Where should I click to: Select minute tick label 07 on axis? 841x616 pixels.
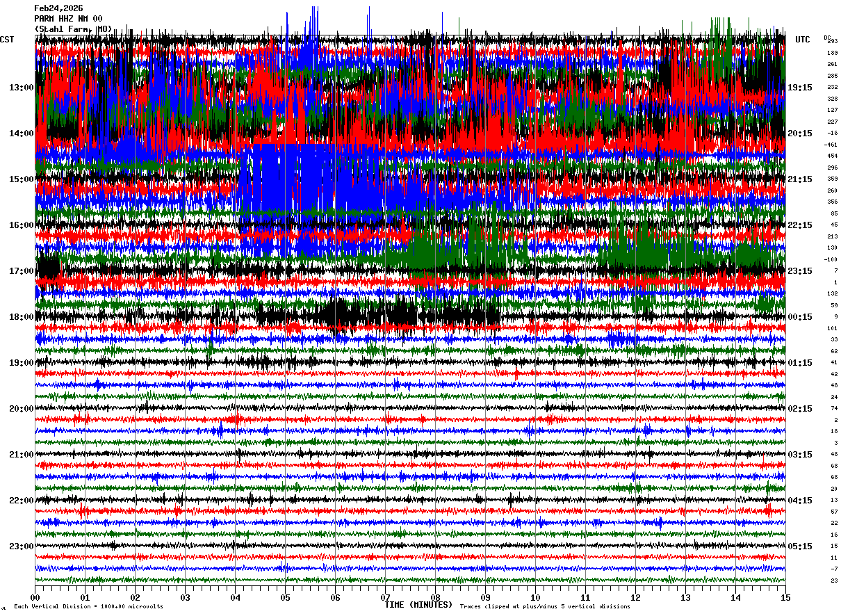[x=385, y=597]
